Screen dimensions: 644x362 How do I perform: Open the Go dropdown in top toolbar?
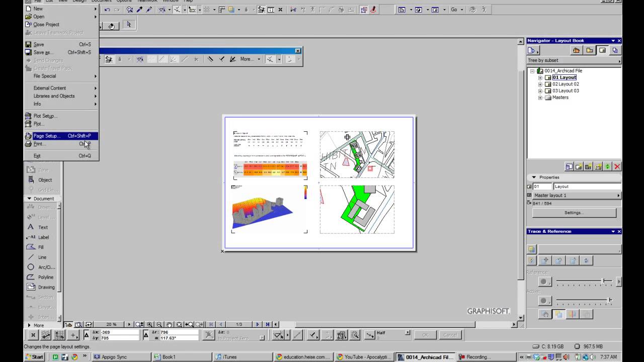[457, 10]
